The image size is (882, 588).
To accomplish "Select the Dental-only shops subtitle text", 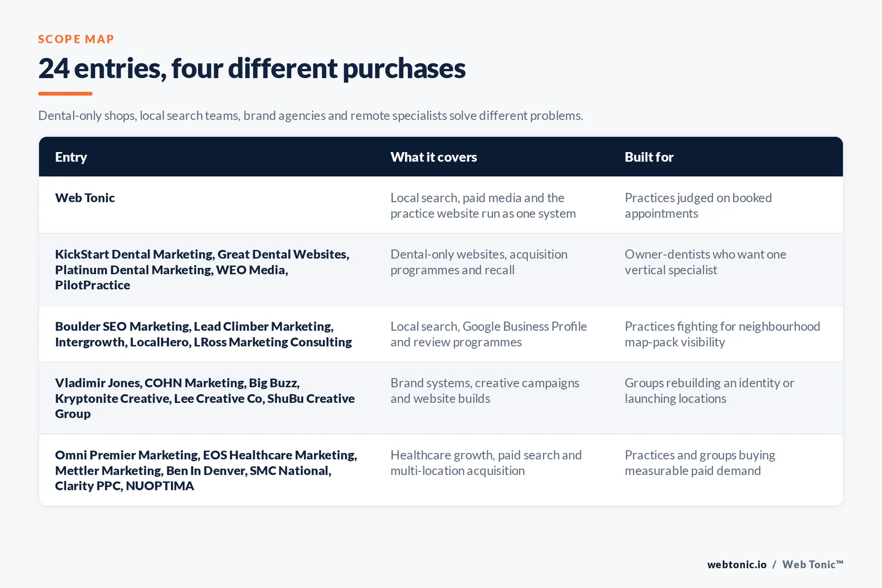I will click(x=310, y=116).
